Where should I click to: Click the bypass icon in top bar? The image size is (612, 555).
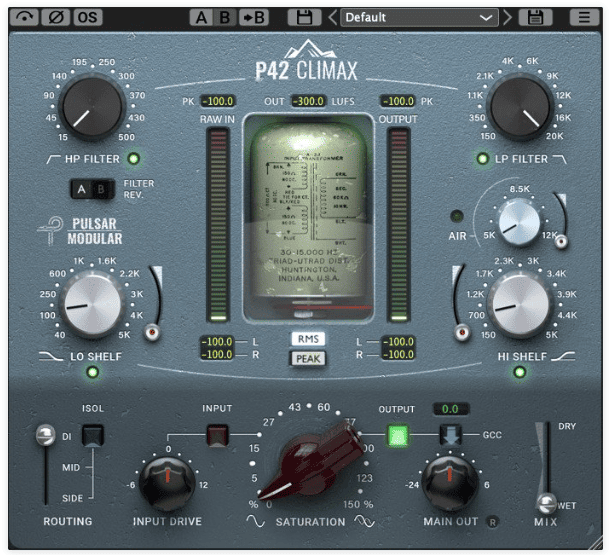pos(24,17)
